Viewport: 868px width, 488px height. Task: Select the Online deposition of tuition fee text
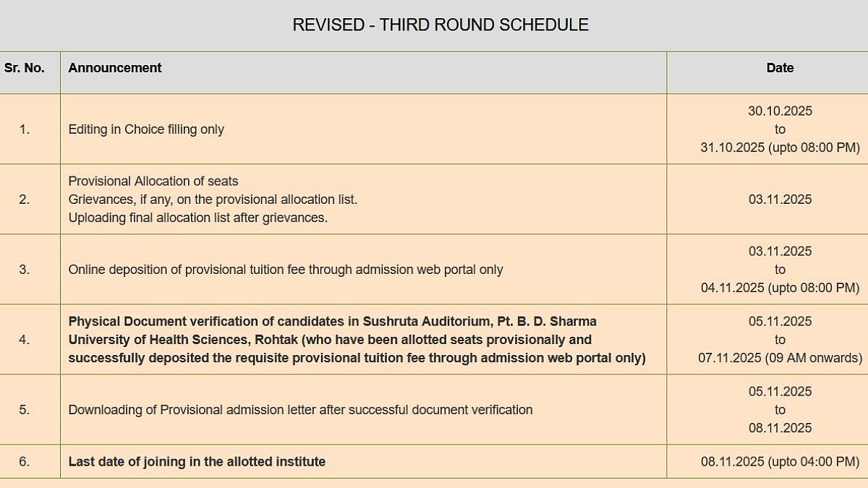coord(285,270)
